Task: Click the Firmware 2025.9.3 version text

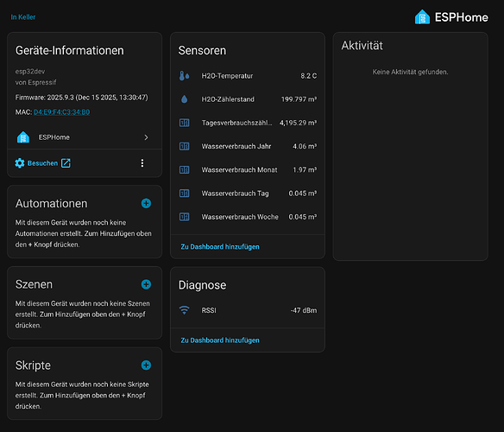Action: pyautogui.click(x=82, y=98)
